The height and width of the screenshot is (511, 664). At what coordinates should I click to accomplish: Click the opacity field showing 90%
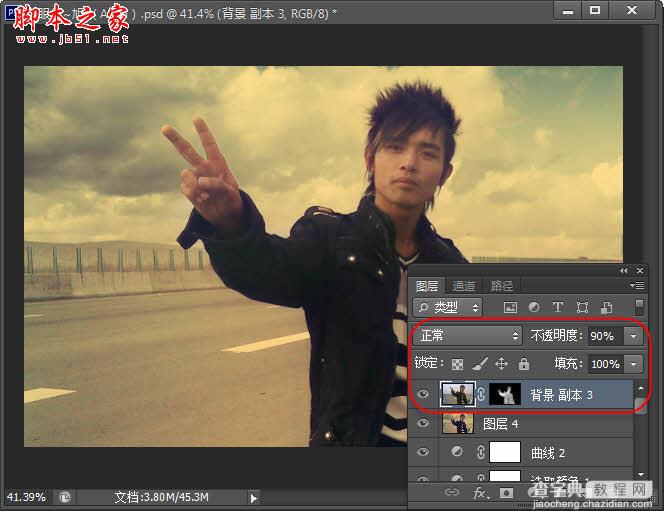(605, 336)
